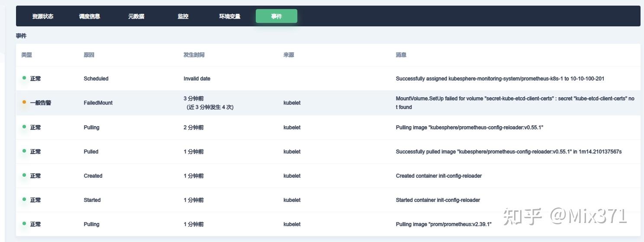Image resolution: width=644 pixels, height=242 pixels.
Task: Click the 发生时间 column header
Action: 194,55
